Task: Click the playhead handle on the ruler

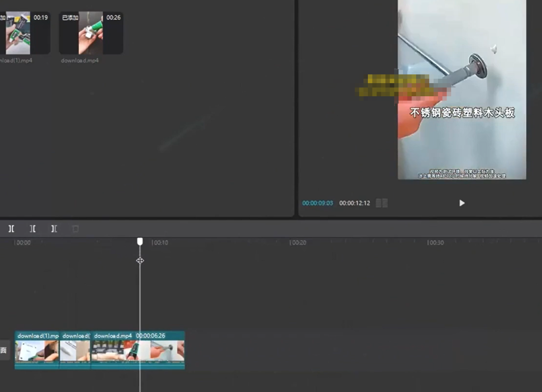Action: [140, 242]
